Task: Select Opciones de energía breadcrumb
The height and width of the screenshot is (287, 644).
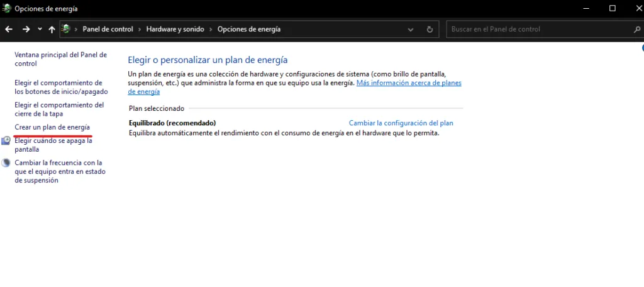Action: click(x=249, y=29)
